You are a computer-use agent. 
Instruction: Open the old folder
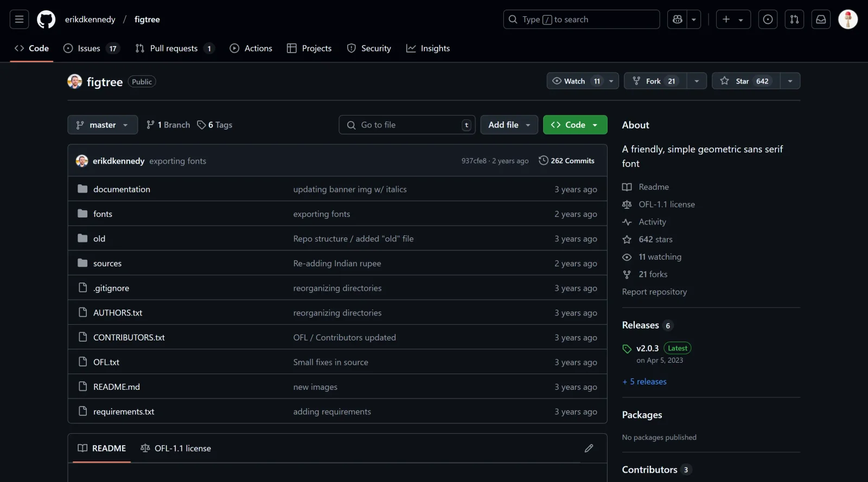click(x=99, y=239)
